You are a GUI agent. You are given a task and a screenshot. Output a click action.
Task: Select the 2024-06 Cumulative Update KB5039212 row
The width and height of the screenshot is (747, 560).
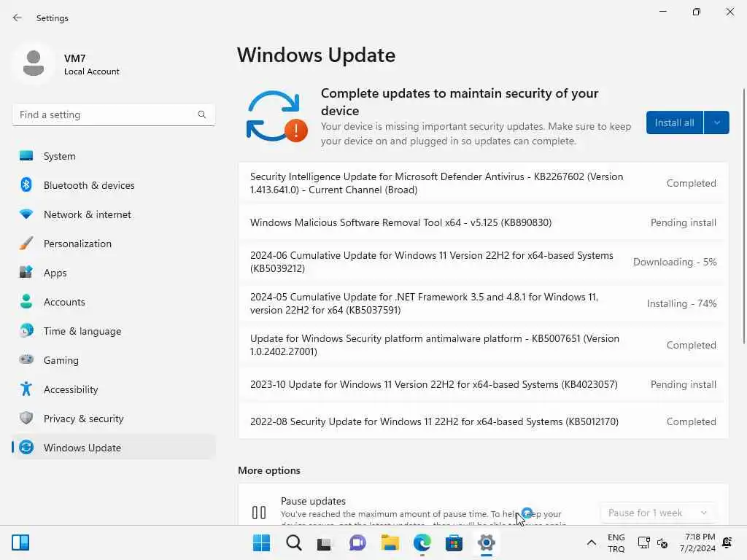point(483,262)
